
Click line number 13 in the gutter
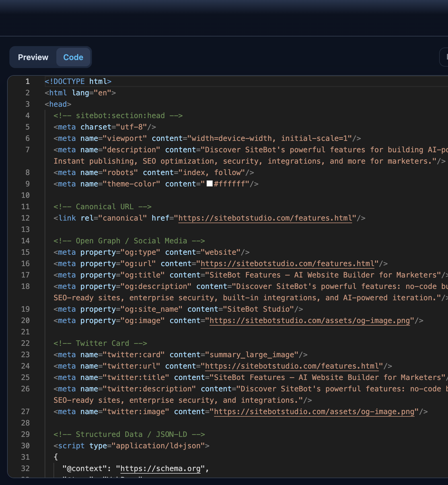[x=25, y=229]
